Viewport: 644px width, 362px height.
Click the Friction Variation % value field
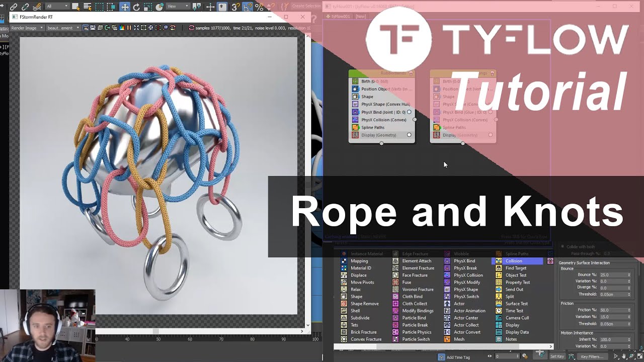[613, 317]
